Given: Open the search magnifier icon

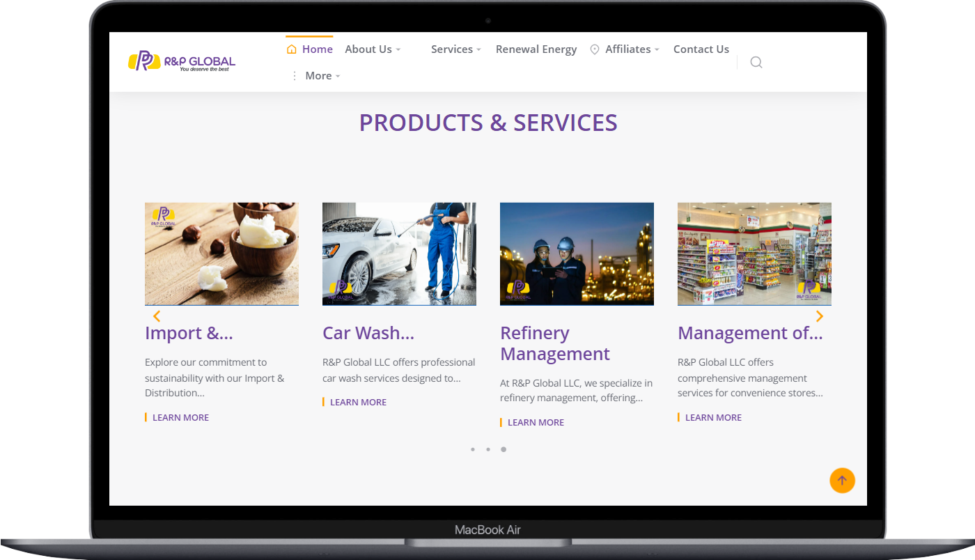Looking at the screenshot, I should click(x=756, y=63).
